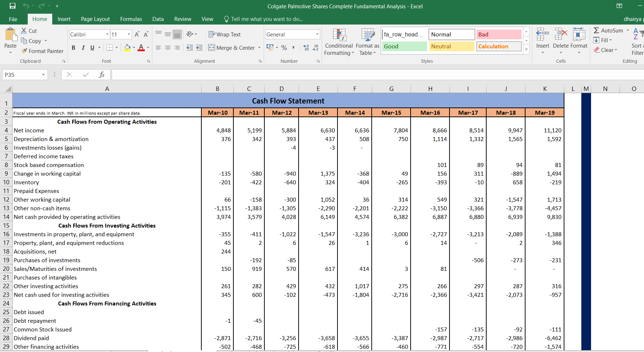This screenshot has width=644, height=352.
Task: Click the Paste clipboard icon
Action: coord(10,35)
